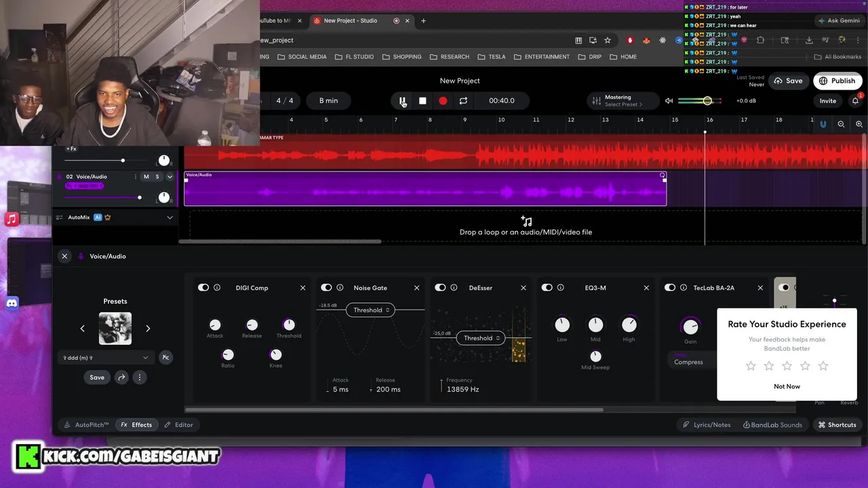This screenshot has width=868, height=488.
Task: Switch to the AutoPitch tab
Action: [86, 425]
